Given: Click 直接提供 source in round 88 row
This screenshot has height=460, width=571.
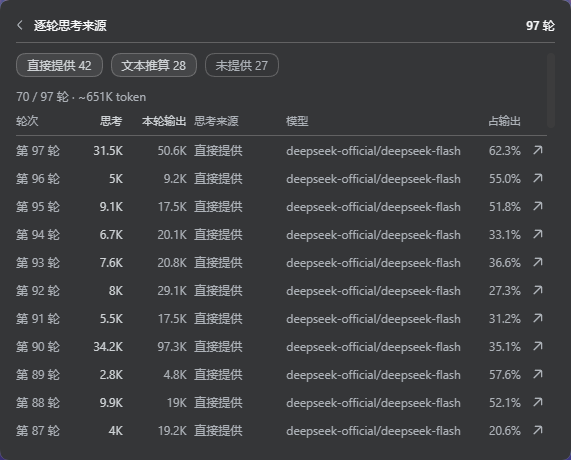Looking at the screenshot, I should 218,402.
